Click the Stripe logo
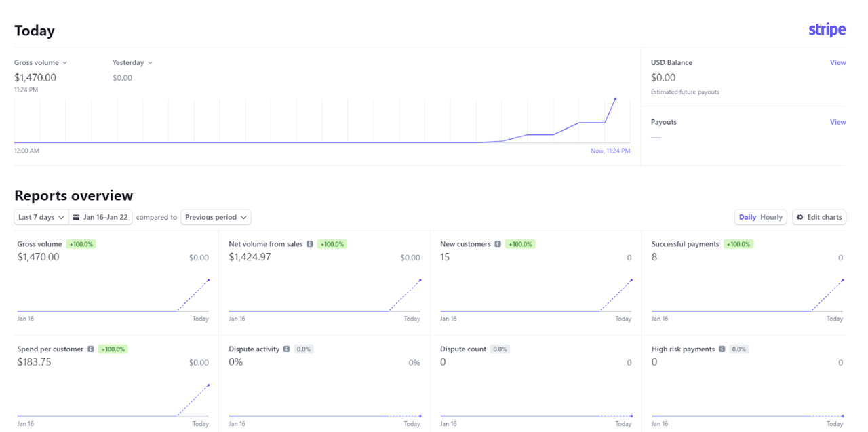This screenshot has width=868, height=432. point(827,30)
